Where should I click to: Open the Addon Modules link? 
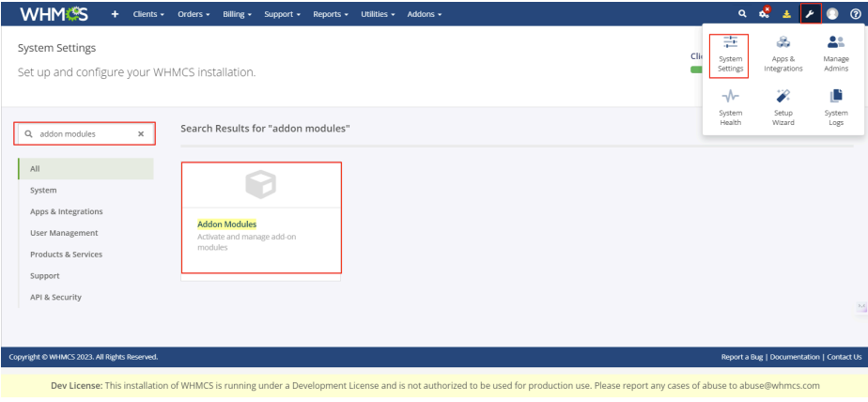click(227, 224)
